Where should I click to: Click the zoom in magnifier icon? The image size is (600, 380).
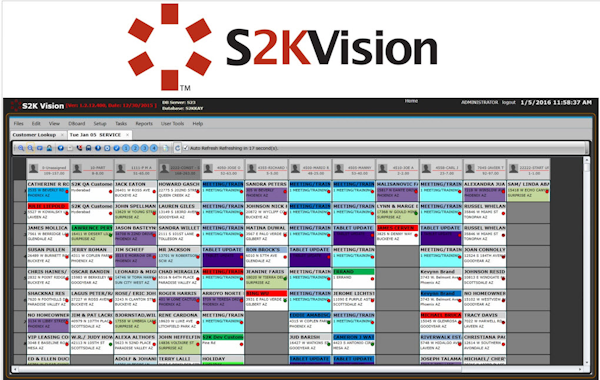[x=21, y=148]
